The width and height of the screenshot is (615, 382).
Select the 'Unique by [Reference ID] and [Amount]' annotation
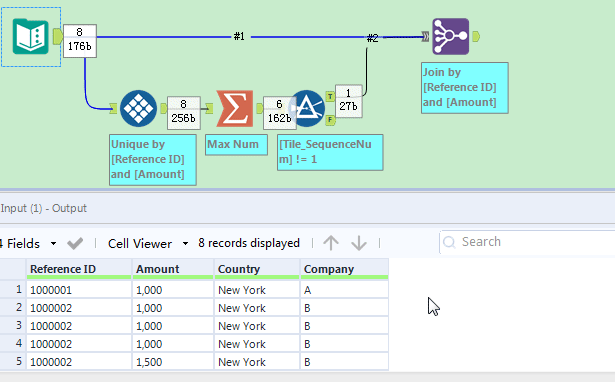coord(153,160)
